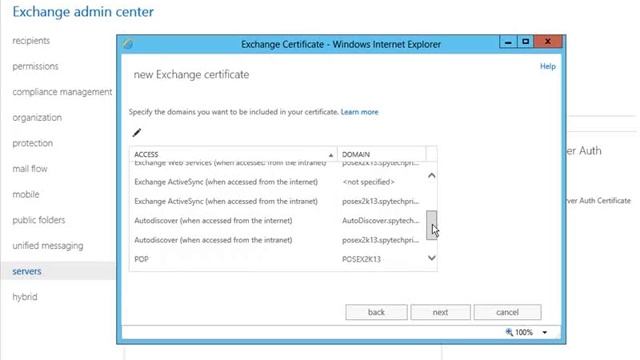This screenshot has width=640, height=360.
Task: Select the POP row
Action: pyautogui.click(x=278, y=259)
